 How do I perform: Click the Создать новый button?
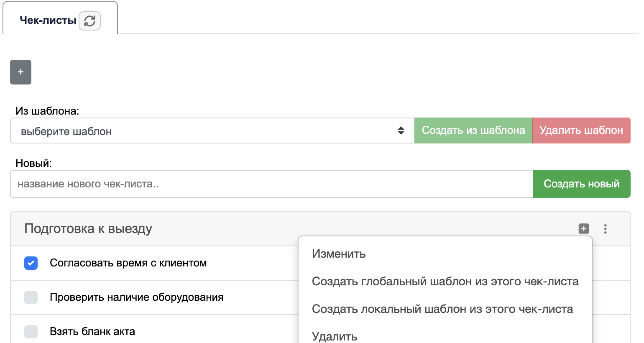[582, 184]
